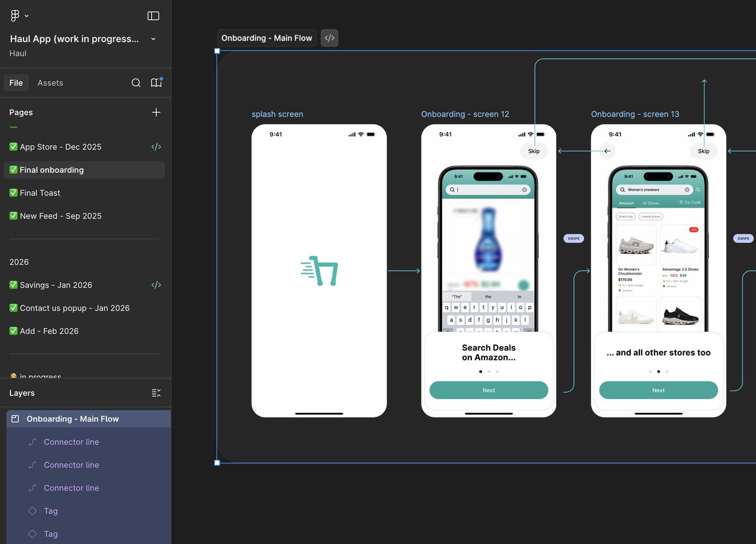This screenshot has width=756, height=544.
Task: Click 'Search Deals on Amazon...' heading text
Action: (489, 353)
